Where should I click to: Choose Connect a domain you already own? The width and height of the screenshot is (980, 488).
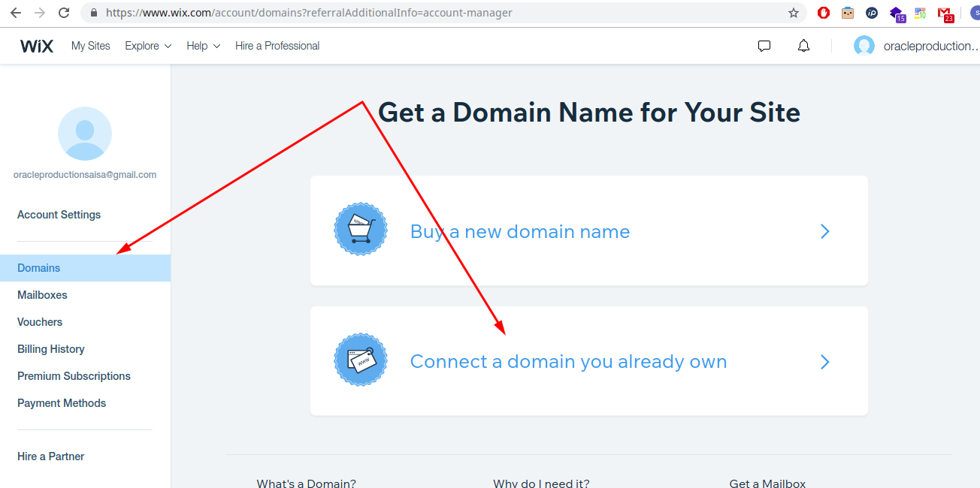click(589, 361)
